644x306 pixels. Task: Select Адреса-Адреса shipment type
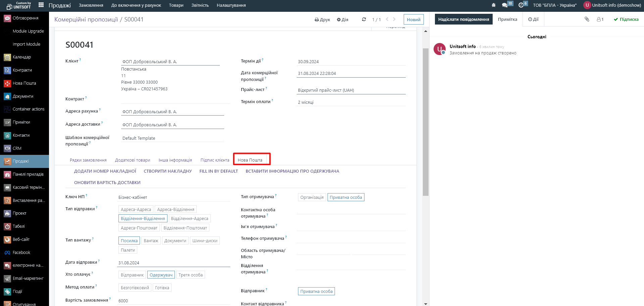[136, 210]
